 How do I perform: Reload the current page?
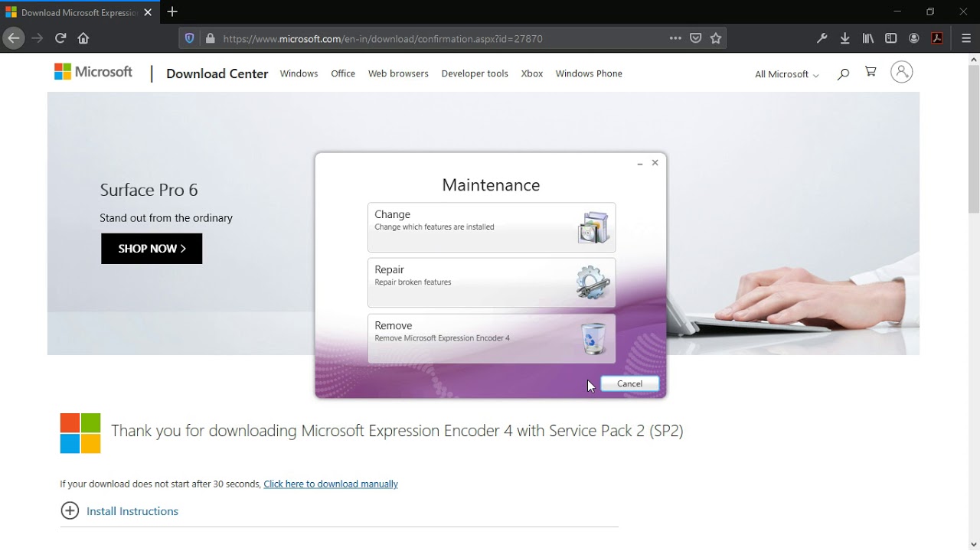pyautogui.click(x=60, y=38)
